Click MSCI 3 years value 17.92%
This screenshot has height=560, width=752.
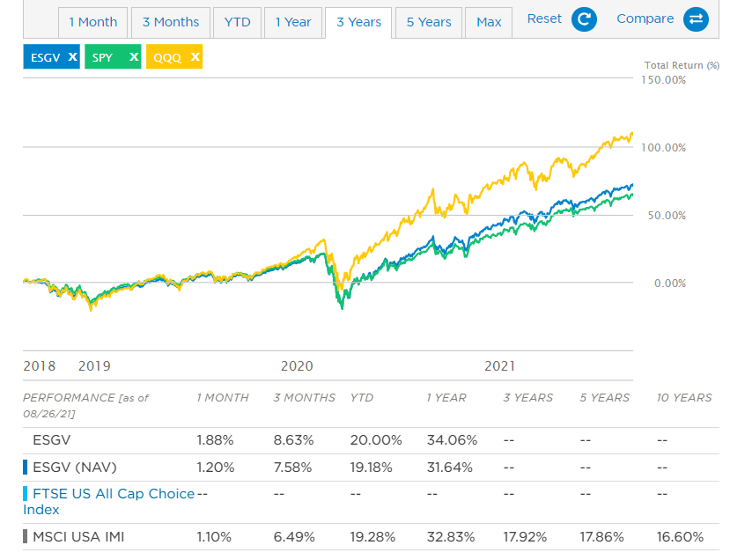tap(525, 536)
